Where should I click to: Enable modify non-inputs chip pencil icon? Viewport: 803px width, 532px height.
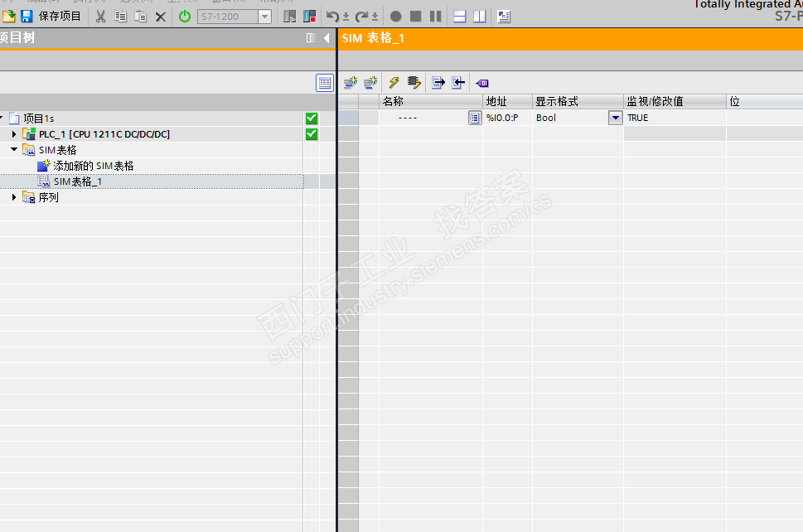tap(414, 82)
